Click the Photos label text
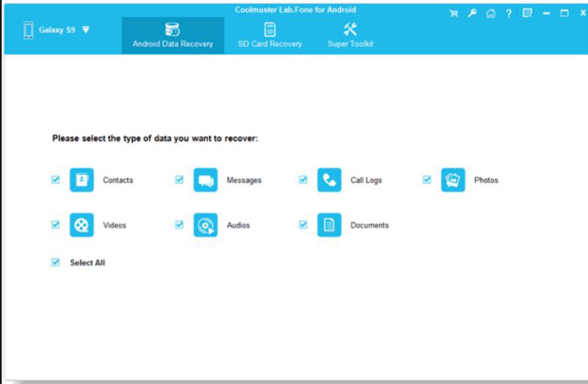Image resolution: width=588 pixels, height=384 pixels. click(486, 180)
